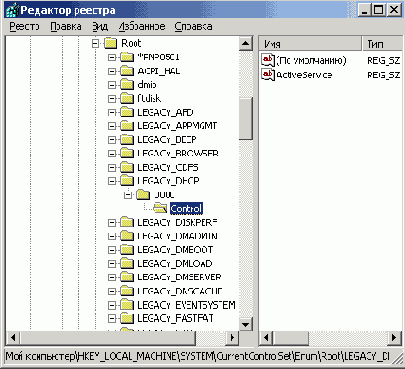The width and height of the screenshot is (405, 369).
Task: Expand the ftdisk key node
Action: pos(112,99)
